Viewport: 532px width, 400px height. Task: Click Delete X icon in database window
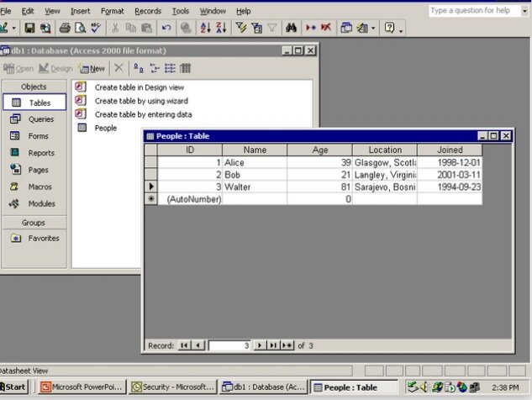click(x=119, y=68)
